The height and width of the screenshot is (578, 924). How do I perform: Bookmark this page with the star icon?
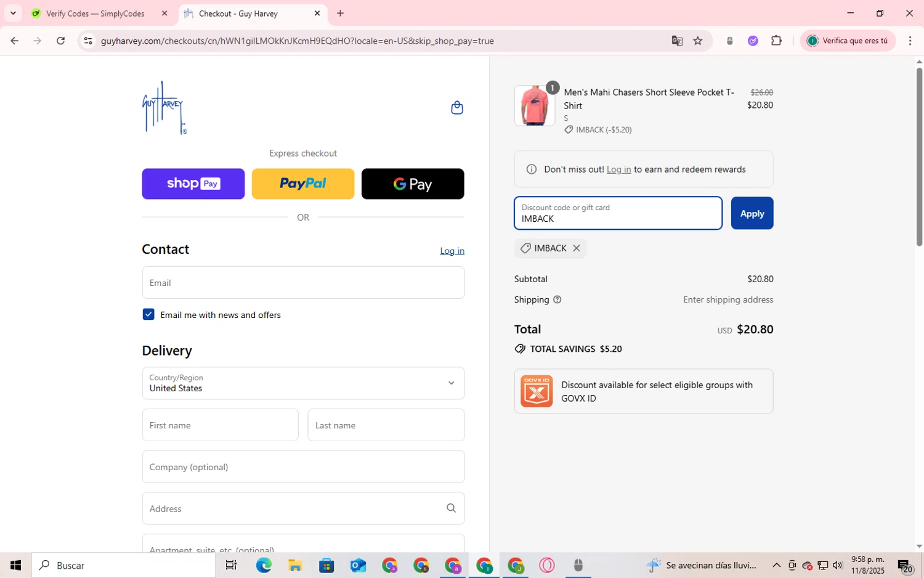point(697,41)
